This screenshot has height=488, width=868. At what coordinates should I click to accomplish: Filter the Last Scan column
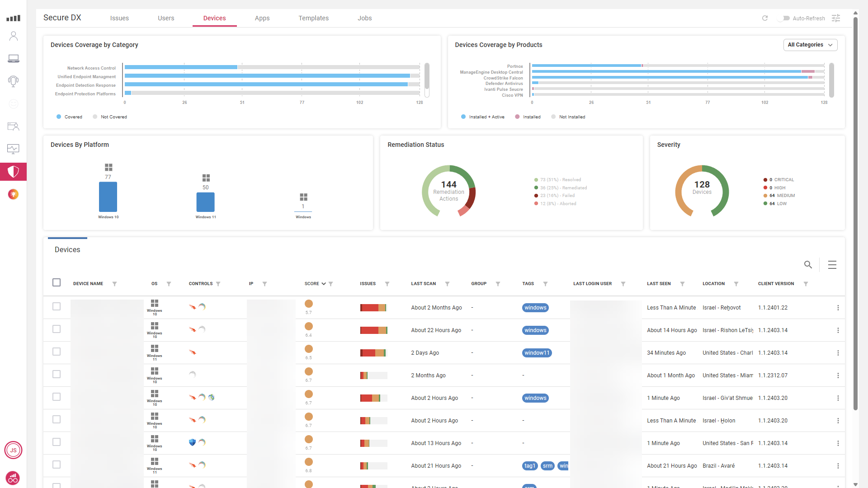click(447, 284)
